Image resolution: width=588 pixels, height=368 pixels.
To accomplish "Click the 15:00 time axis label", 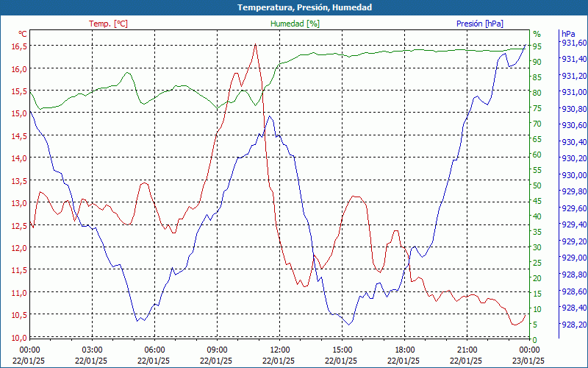I will click(342, 350).
